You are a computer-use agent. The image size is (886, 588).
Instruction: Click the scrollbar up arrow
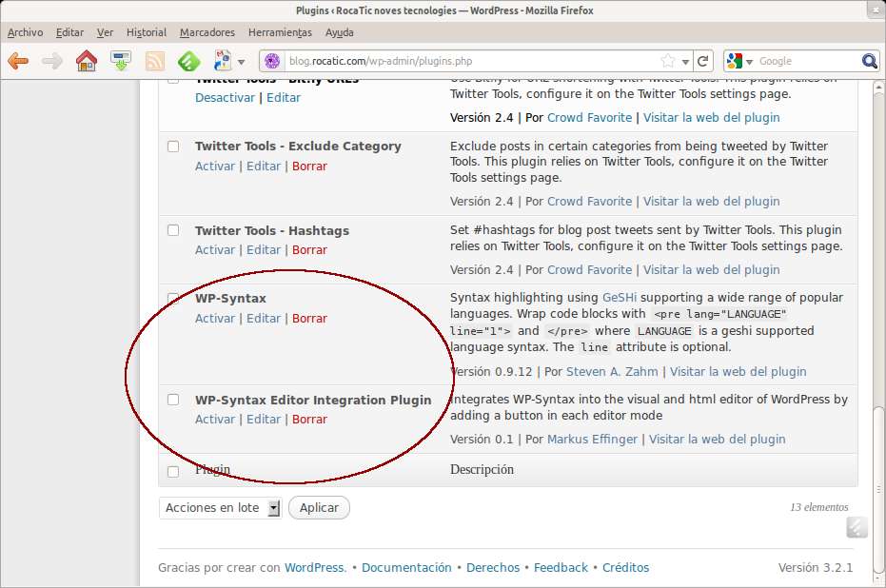click(x=878, y=88)
